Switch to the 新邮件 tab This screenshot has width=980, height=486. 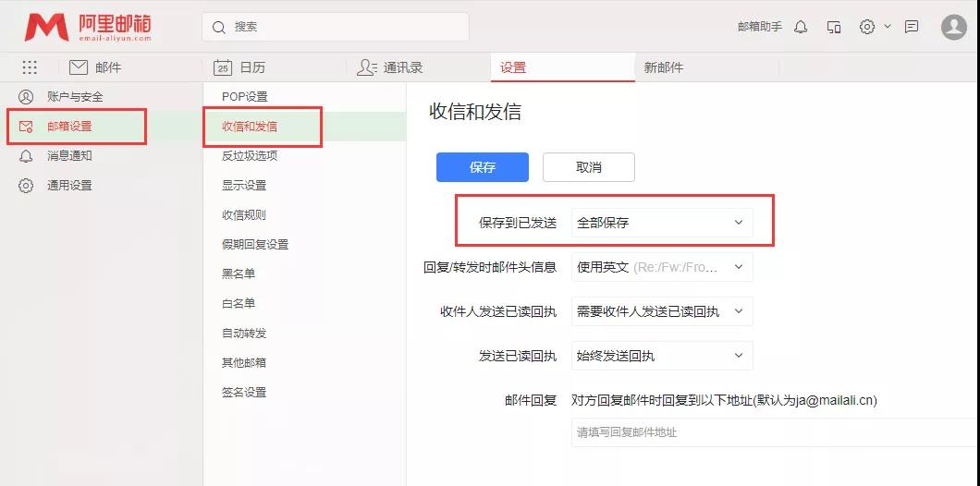tap(664, 67)
